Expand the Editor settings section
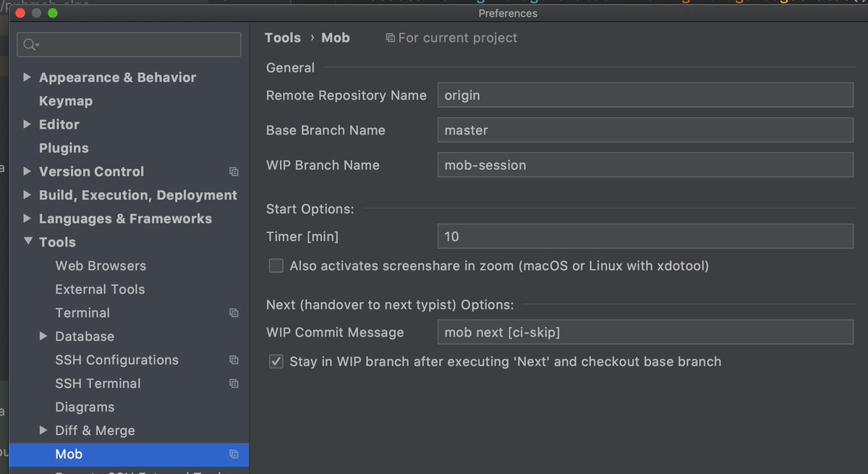 27,124
